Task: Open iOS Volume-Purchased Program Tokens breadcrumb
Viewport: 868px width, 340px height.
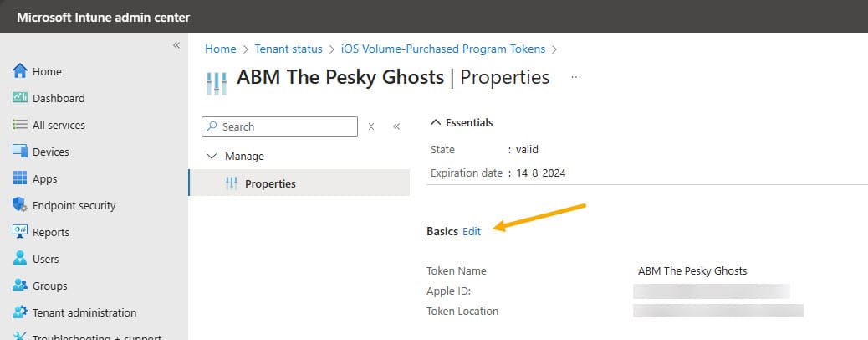Action: (x=443, y=49)
